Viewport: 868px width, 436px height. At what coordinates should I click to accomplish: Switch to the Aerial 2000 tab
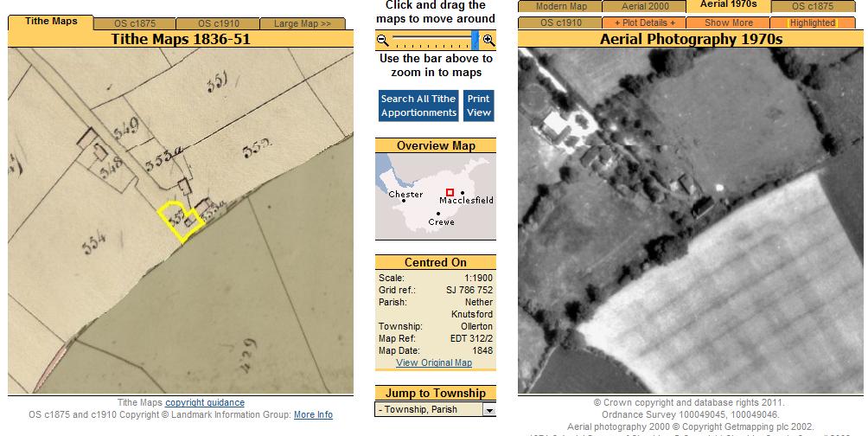pyautogui.click(x=645, y=7)
